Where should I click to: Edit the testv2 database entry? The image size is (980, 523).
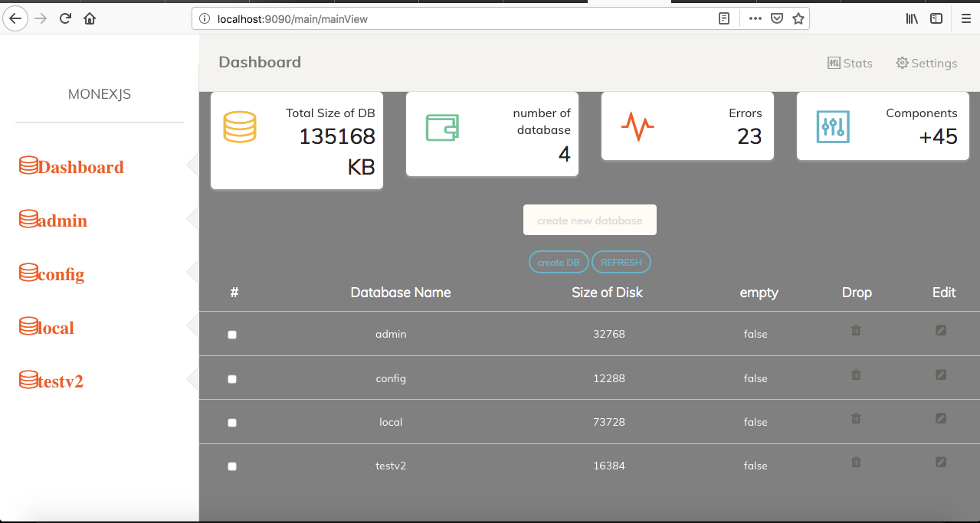tap(941, 463)
